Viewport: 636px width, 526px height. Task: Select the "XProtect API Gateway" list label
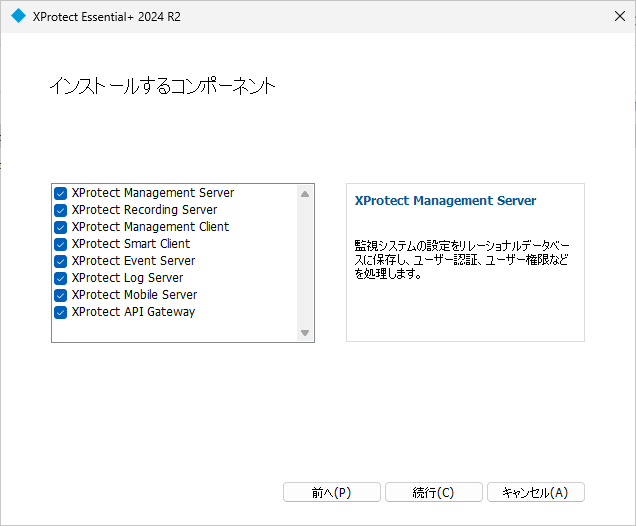point(133,312)
